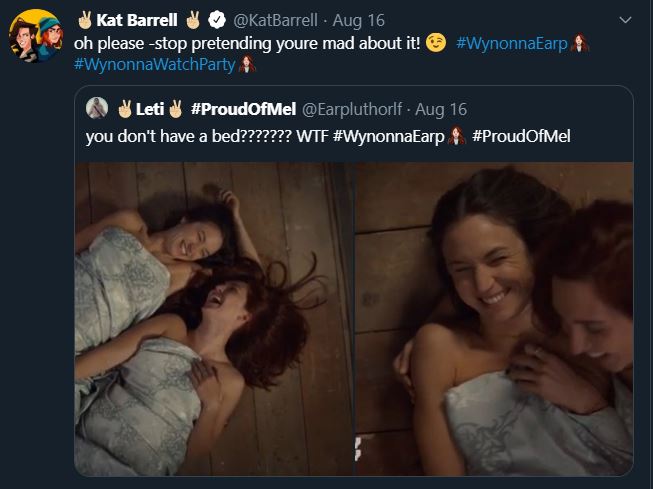Select the Kat Barrell display name
Image resolution: width=653 pixels, height=489 pixels.
(x=136, y=19)
